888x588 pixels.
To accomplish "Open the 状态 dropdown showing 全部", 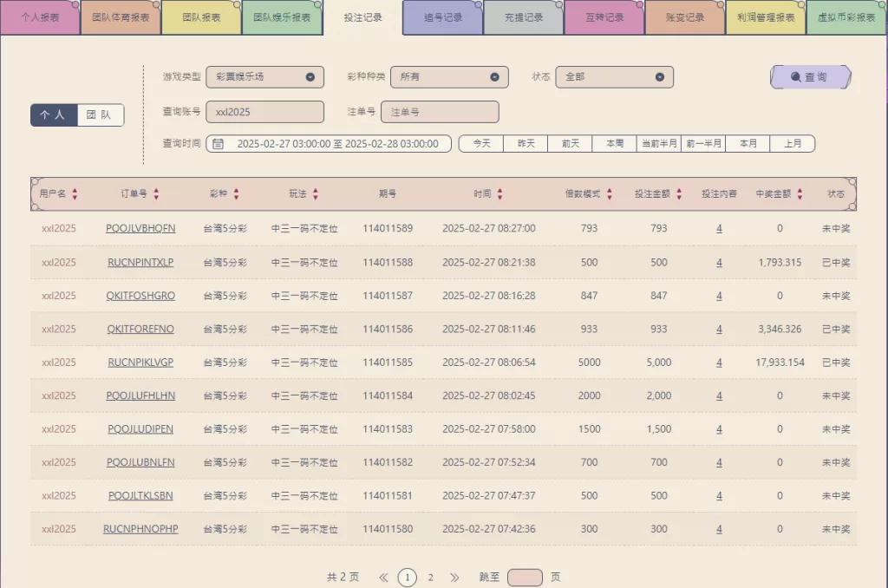I will click(x=615, y=77).
